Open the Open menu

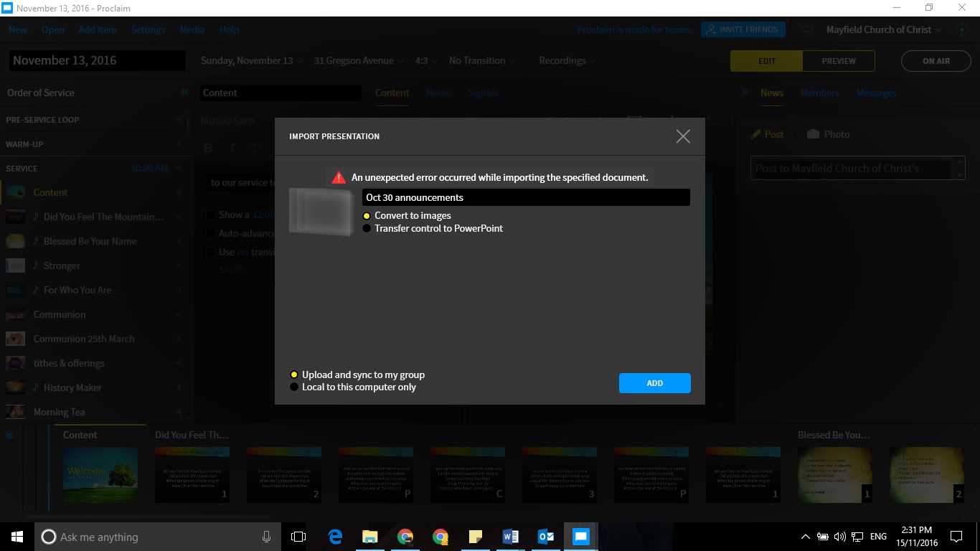[x=52, y=29]
